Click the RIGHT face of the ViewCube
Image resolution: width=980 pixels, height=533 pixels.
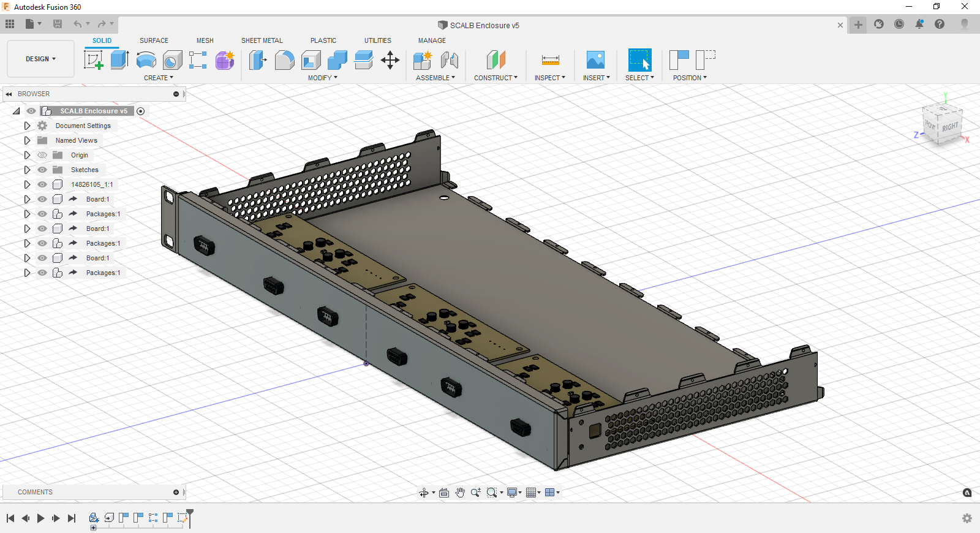pyautogui.click(x=950, y=127)
